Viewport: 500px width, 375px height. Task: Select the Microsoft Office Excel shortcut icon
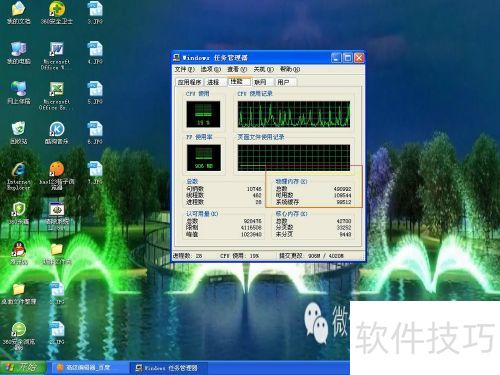coord(57,96)
